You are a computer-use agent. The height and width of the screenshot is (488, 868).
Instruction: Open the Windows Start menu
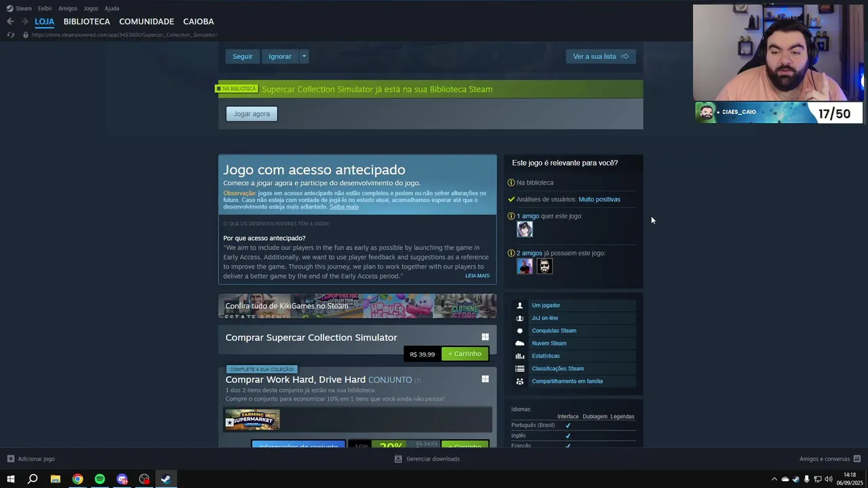point(10,479)
